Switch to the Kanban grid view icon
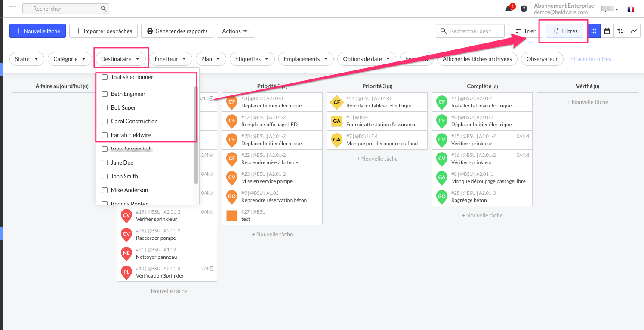Image resolution: width=644 pixels, height=330 pixels. [x=594, y=31]
